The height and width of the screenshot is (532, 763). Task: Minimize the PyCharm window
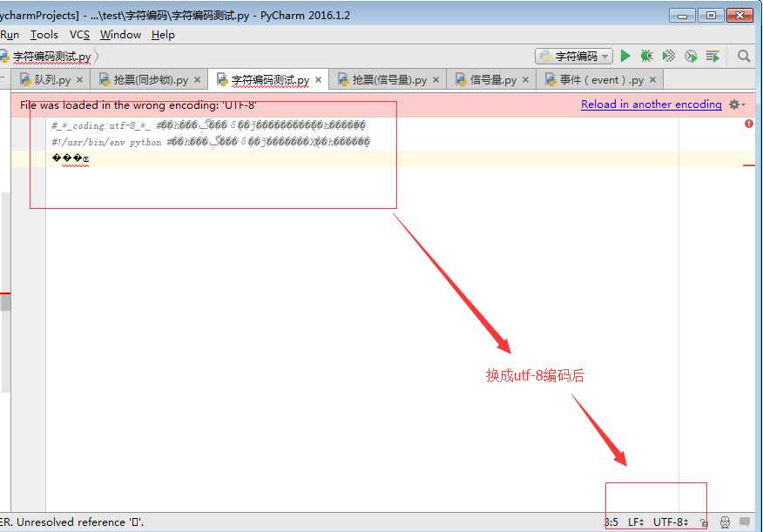coord(682,16)
